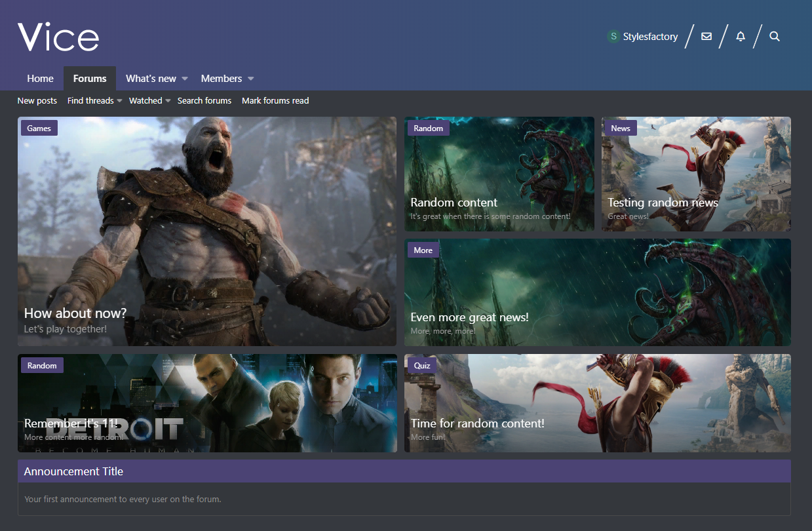The height and width of the screenshot is (531, 812).
Task: Select the Forums tab
Action: pyautogui.click(x=90, y=79)
